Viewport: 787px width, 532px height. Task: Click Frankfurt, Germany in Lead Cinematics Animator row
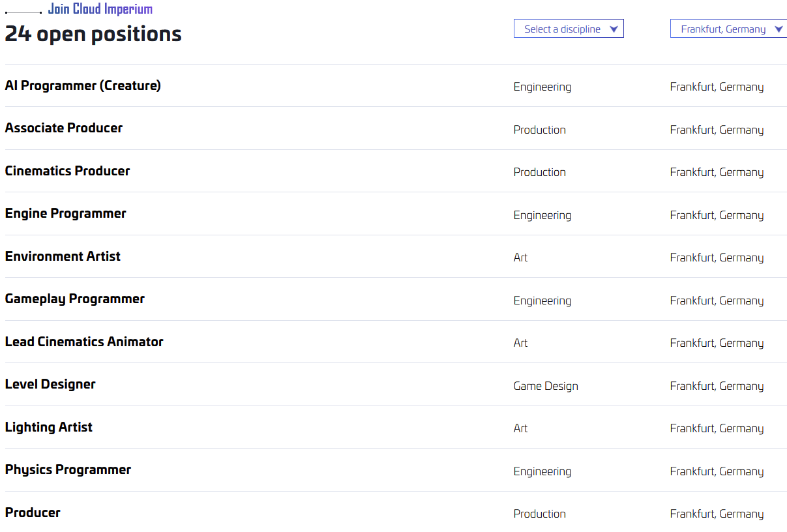pos(717,343)
